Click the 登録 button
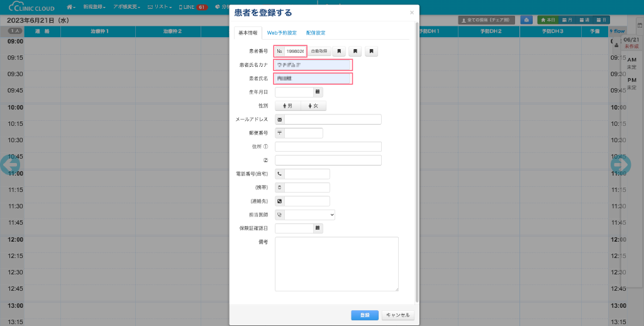 [365, 315]
